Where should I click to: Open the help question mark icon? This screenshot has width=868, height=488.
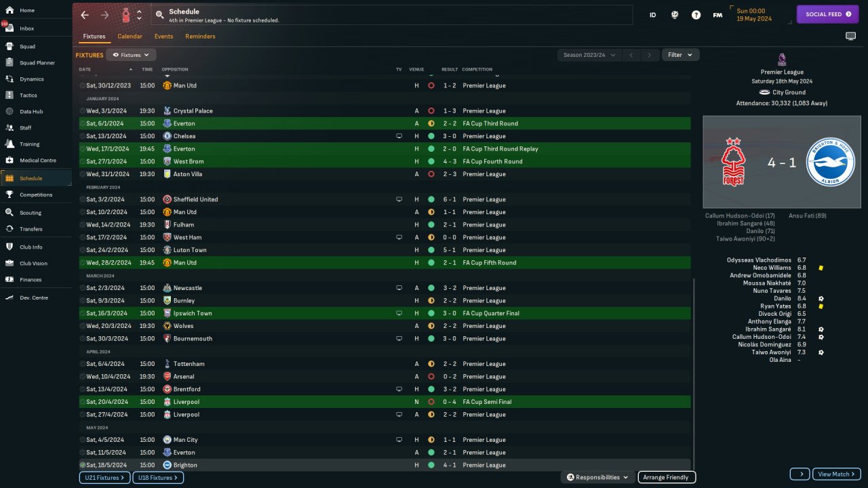pyautogui.click(x=696, y=15)
